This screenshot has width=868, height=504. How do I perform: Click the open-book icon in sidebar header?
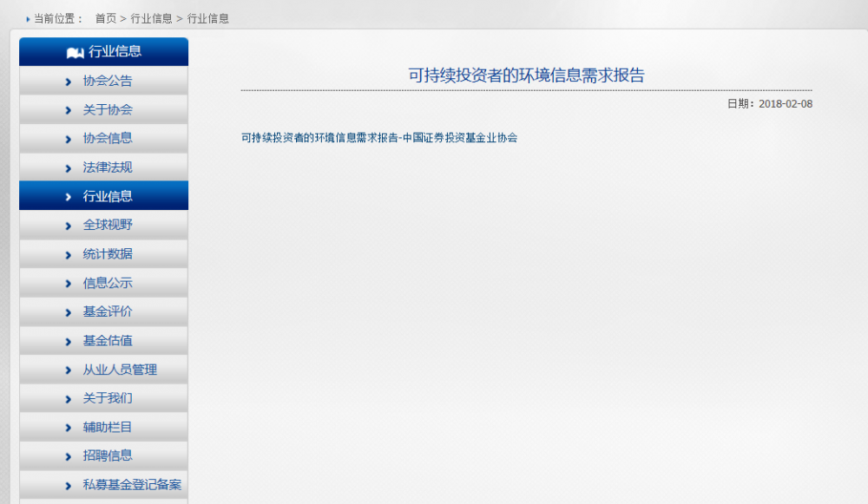point(76,53)
